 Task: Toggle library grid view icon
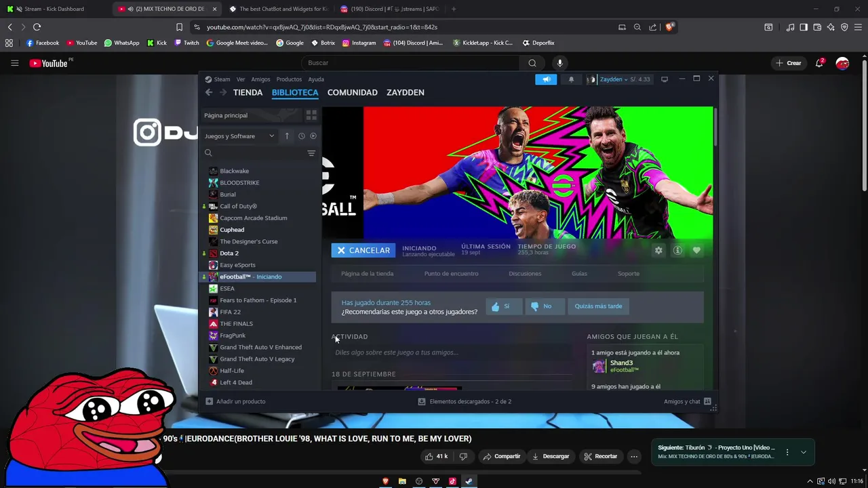pyautogui.click(x=311, y=115)
